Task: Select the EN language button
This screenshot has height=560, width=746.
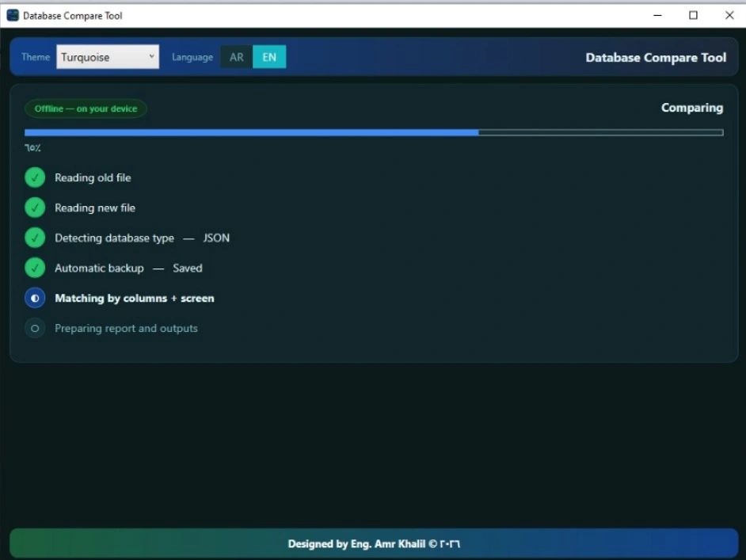Action: coord(269,57)
